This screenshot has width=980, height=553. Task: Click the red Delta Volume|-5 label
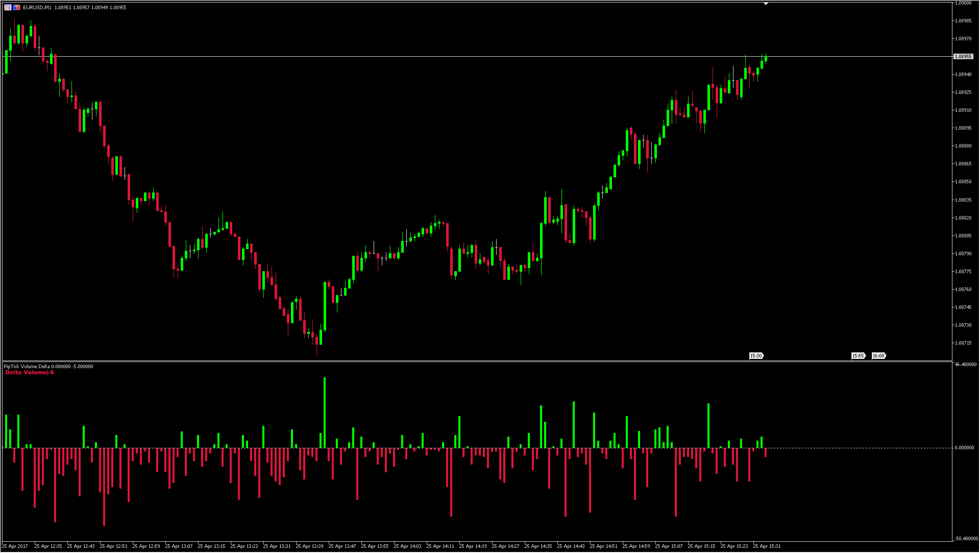click(30, 373)
